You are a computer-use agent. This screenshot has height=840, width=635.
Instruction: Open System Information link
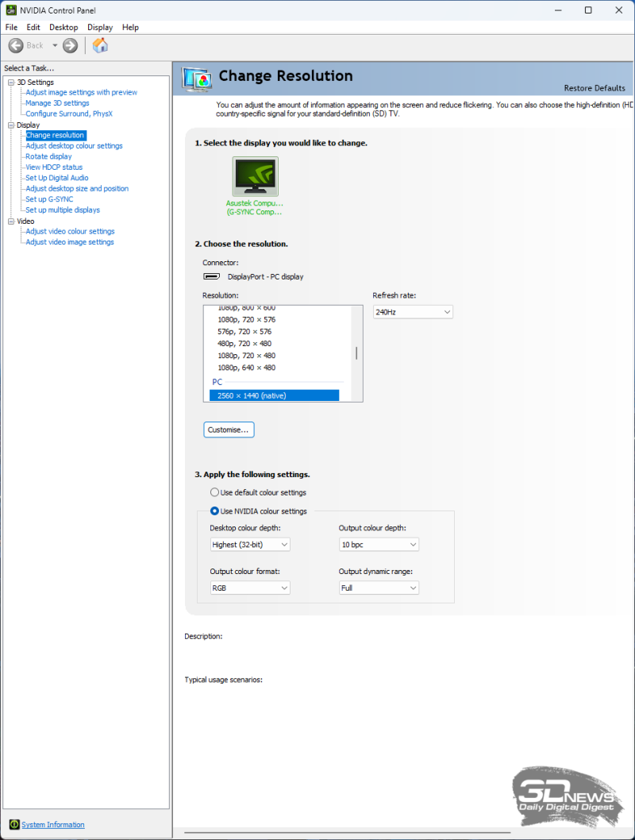(53, 824)
